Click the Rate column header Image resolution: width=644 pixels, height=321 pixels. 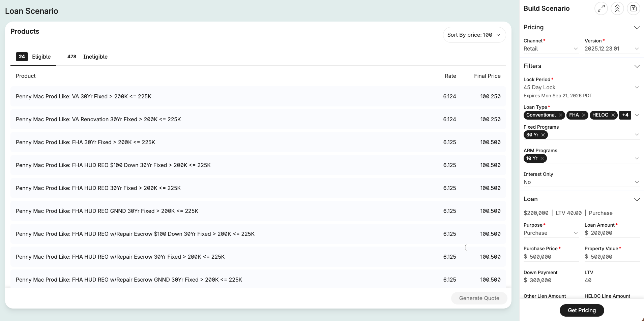450,76
